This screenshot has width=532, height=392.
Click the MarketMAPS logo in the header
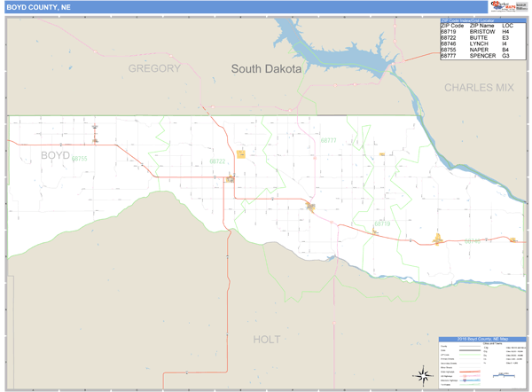[x=501, y=6]
